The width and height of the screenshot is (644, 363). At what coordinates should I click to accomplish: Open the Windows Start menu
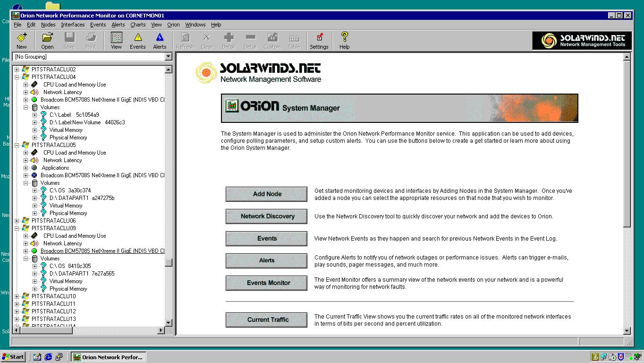tap(13, 357)
